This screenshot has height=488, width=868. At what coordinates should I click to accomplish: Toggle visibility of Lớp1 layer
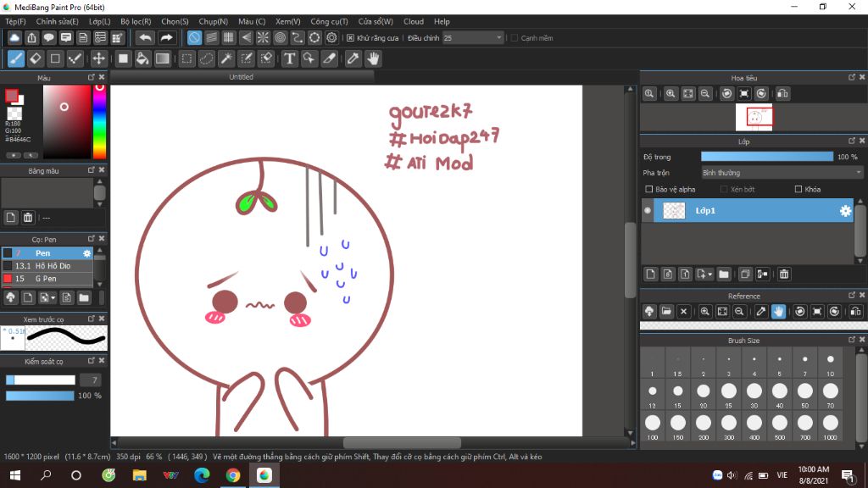(647, 211)
